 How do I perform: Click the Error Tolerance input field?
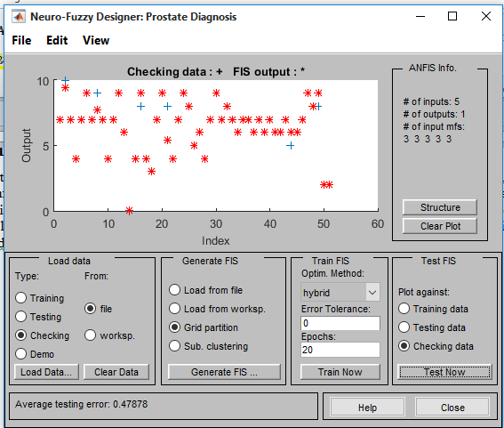pyautogui.click(x=340, y=323)
